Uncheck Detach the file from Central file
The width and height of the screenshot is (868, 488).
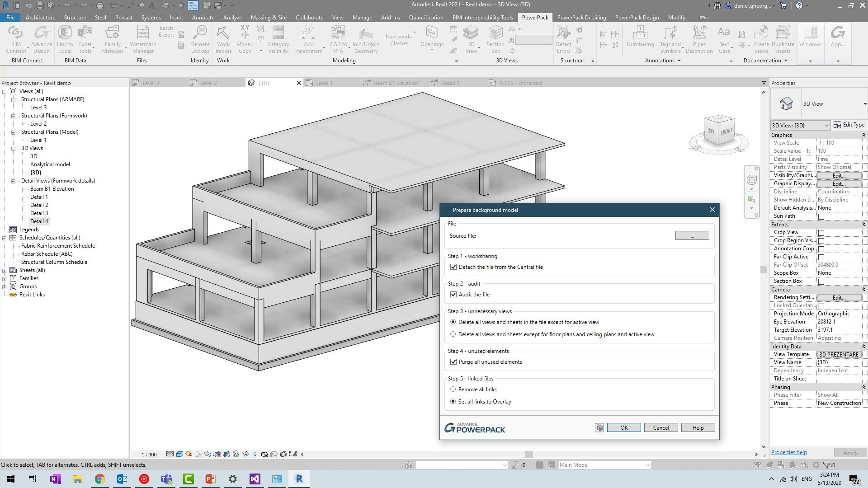(453, 267)
